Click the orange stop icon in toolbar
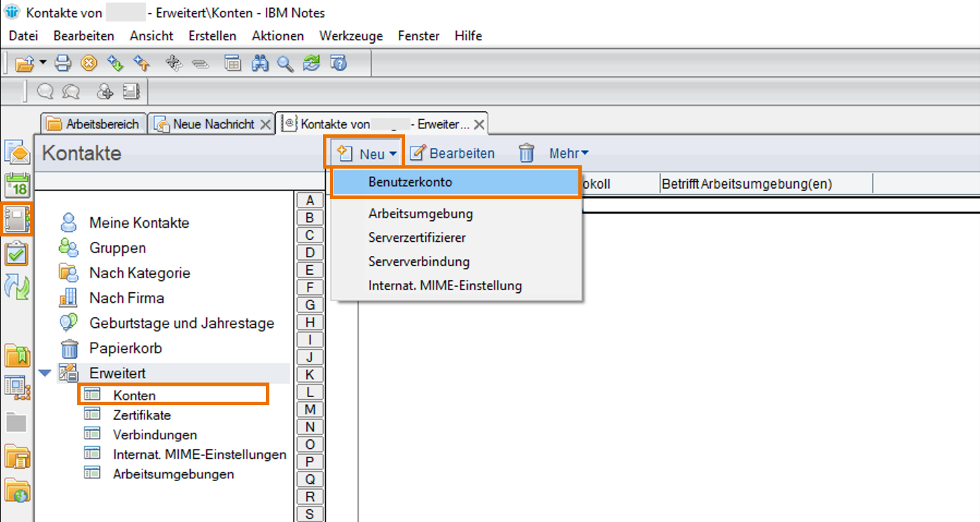The width and height of the screenshot is (980, 522). click(89, 63)
